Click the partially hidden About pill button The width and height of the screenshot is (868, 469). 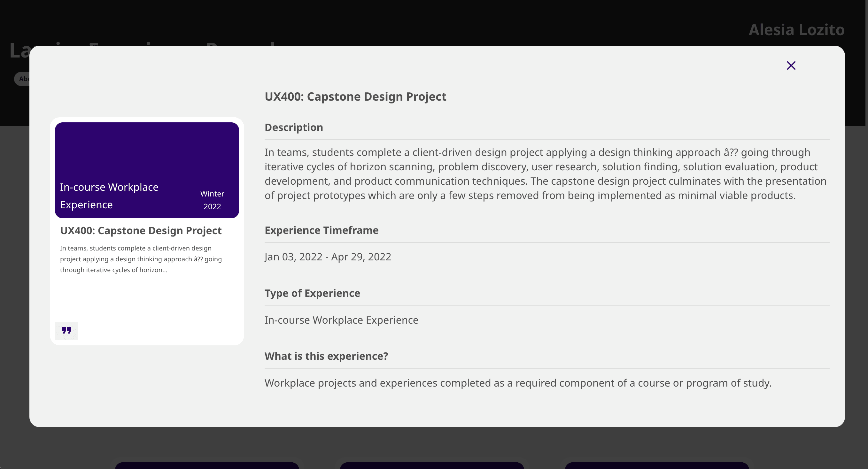[22, 79]
